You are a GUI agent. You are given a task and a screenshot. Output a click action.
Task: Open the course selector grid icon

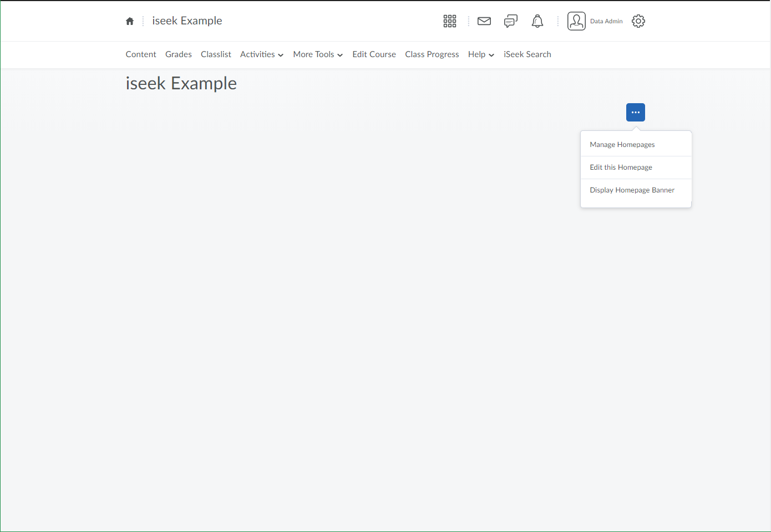[x=450, y=21]
